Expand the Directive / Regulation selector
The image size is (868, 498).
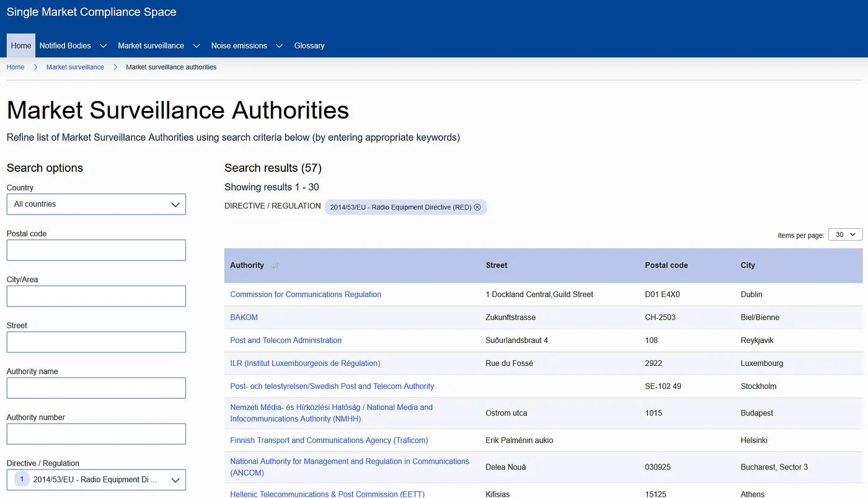point(175,479)
